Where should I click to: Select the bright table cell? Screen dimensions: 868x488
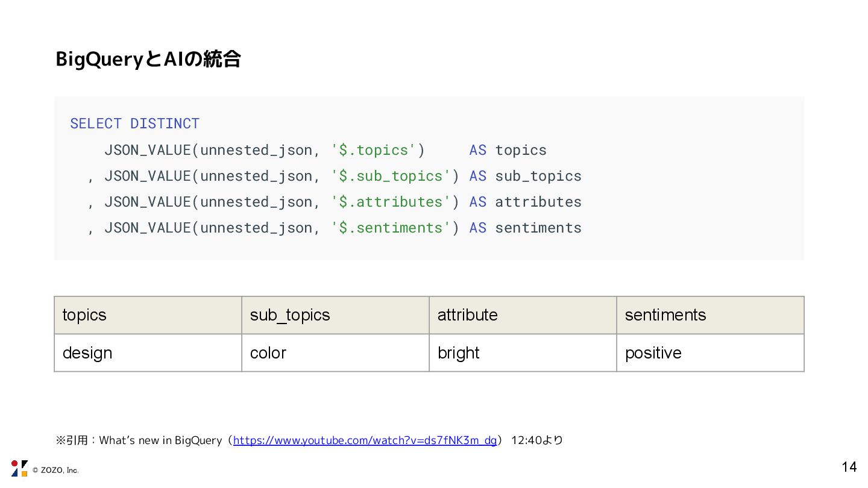click(523, 353)
